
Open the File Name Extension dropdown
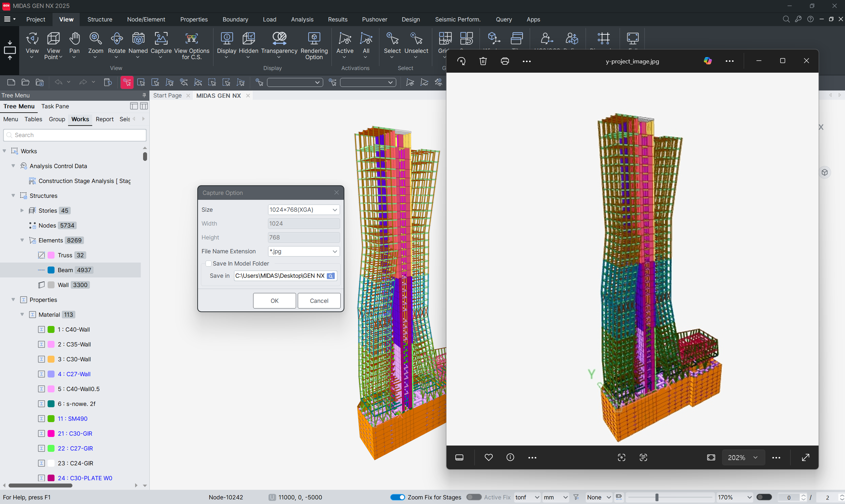pos(303,251)
